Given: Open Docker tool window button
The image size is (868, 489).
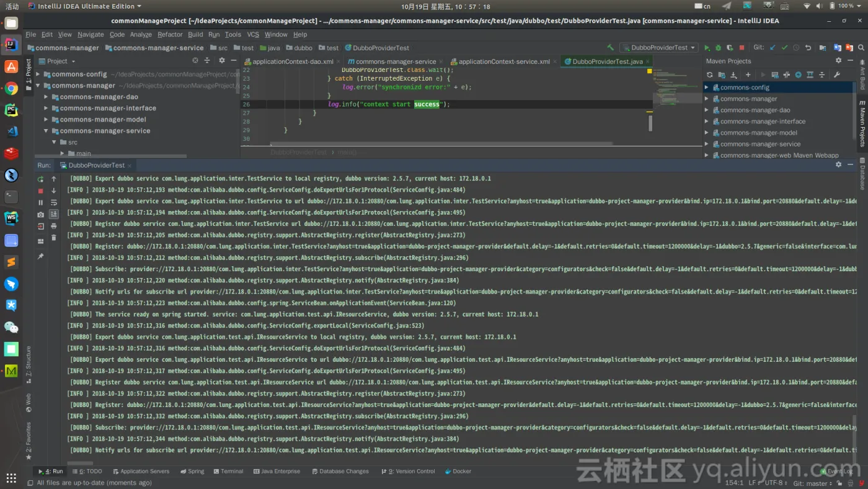Looking at the screenshot, I should [458, 472].
